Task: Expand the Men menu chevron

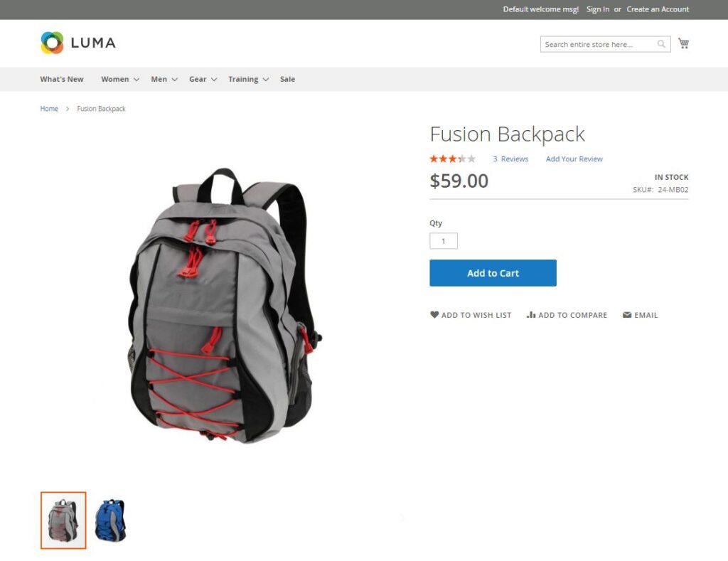Action: coord(175,80)
